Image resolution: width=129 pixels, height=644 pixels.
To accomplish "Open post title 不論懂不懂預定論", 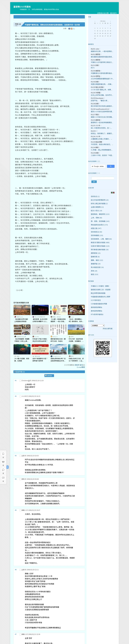I will [x=52, y=25].
